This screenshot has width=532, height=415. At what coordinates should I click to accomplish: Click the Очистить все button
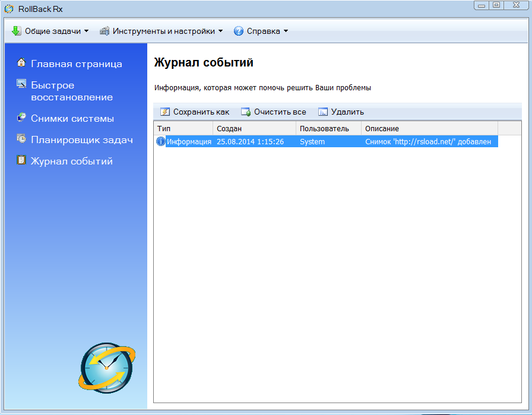point(274,112)
